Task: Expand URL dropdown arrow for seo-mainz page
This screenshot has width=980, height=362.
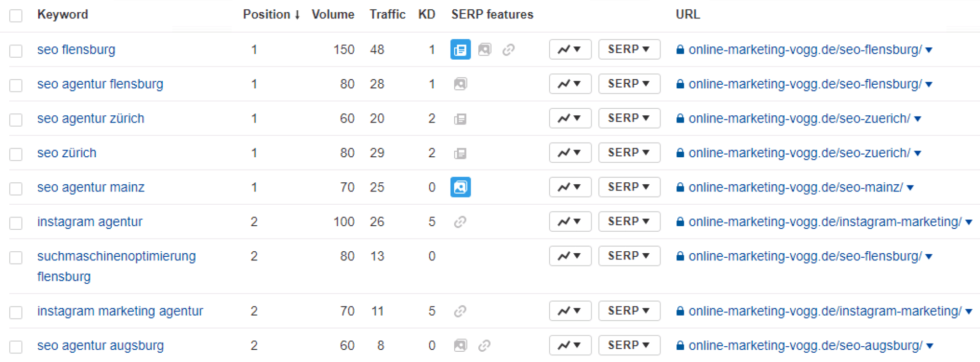Action: pyautogui.click(x=911, y=188)
